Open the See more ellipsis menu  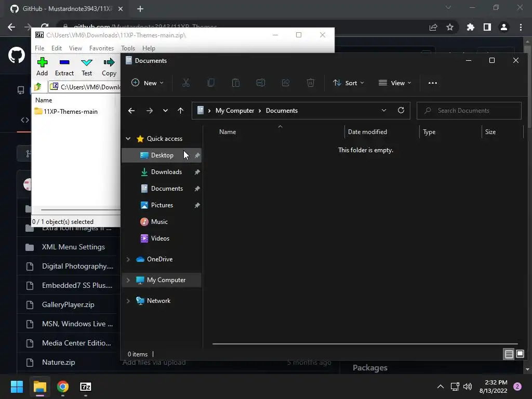(x=433, y=83)
